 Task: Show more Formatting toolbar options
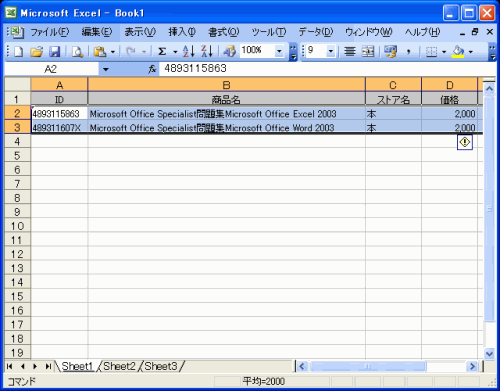coord(492,52)
